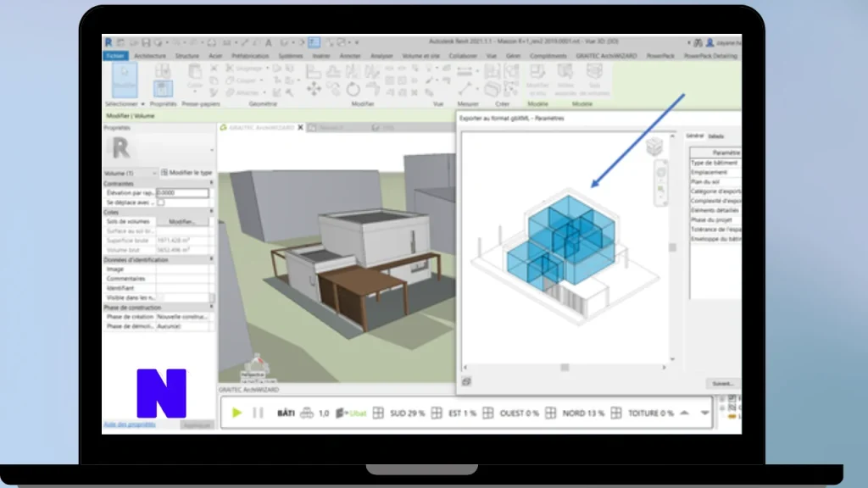This screenshot has height=488, width=868.
Task: Select the Rotate tool in Modifier panel
Action: coord(353,89)
